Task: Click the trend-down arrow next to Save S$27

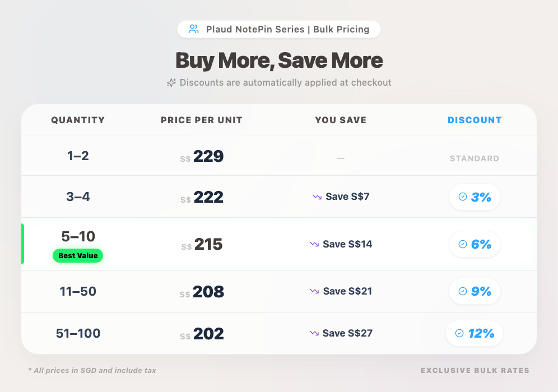Action: (314, 333)
